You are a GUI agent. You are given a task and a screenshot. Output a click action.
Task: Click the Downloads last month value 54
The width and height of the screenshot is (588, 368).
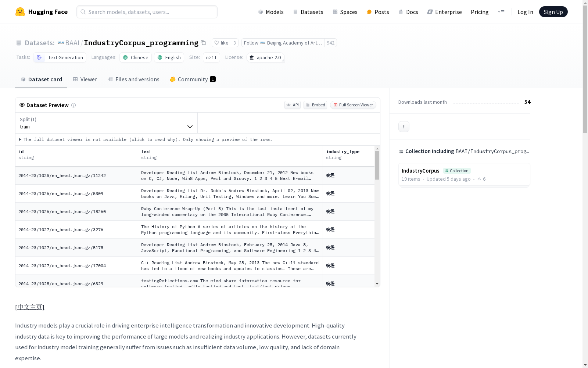click(527, 102)
